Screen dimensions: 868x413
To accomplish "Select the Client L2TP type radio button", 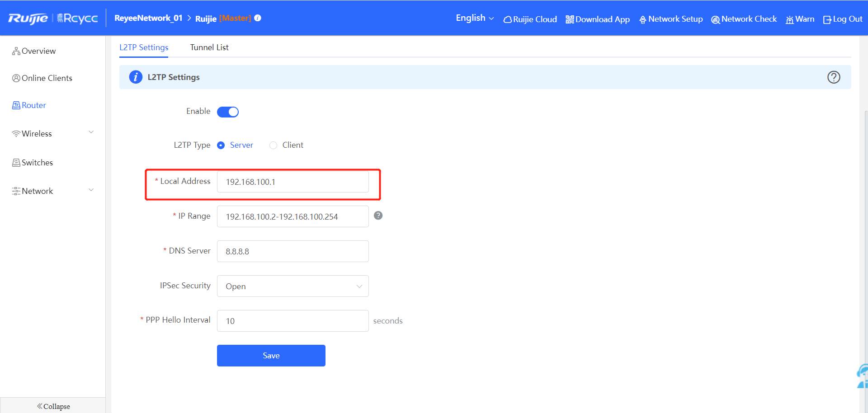I will tap(273, 145).
